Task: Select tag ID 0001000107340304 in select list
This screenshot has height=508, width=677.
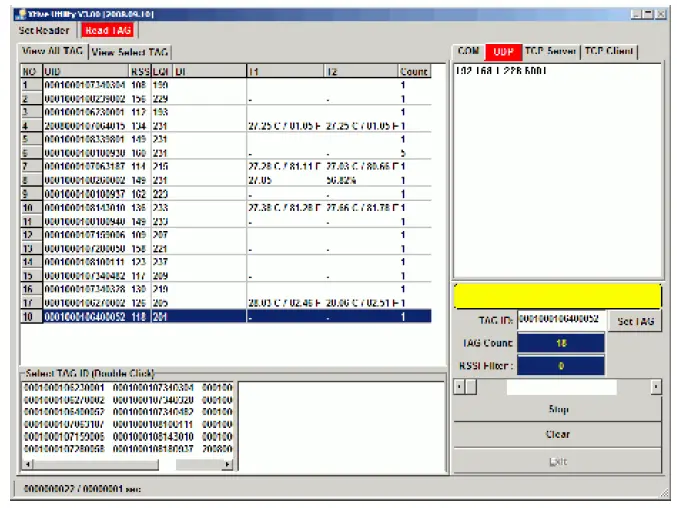Action: pyautogui.click(x=153, y=388)
